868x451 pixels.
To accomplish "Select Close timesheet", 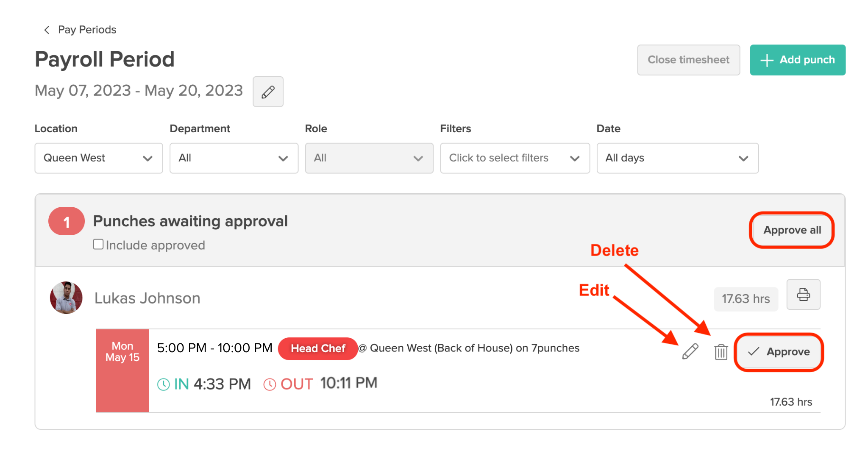I will pos(688,60).
